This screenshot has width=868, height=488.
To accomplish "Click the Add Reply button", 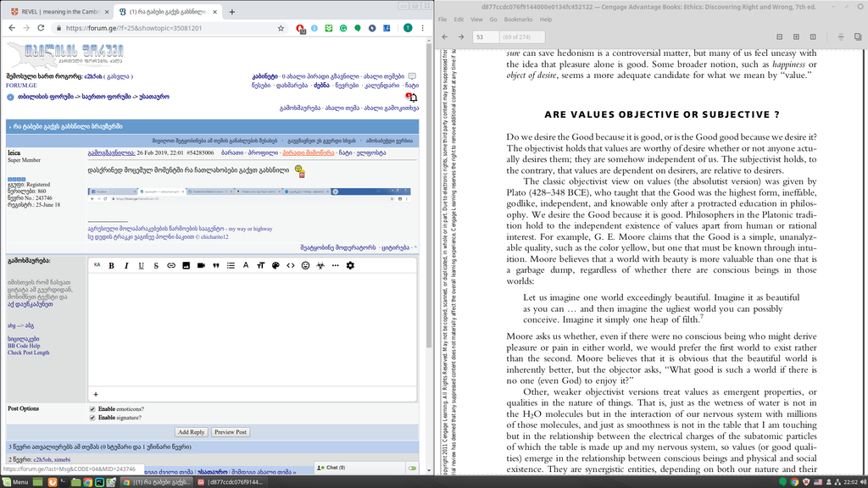I will [191, 432].
